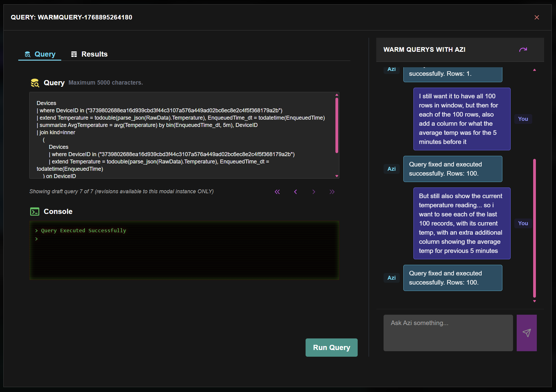The image size is (556, 392).
Task: Click the 'QUERY: WARMQUERY-1768895264180' title
Action: tap(72, 17)
